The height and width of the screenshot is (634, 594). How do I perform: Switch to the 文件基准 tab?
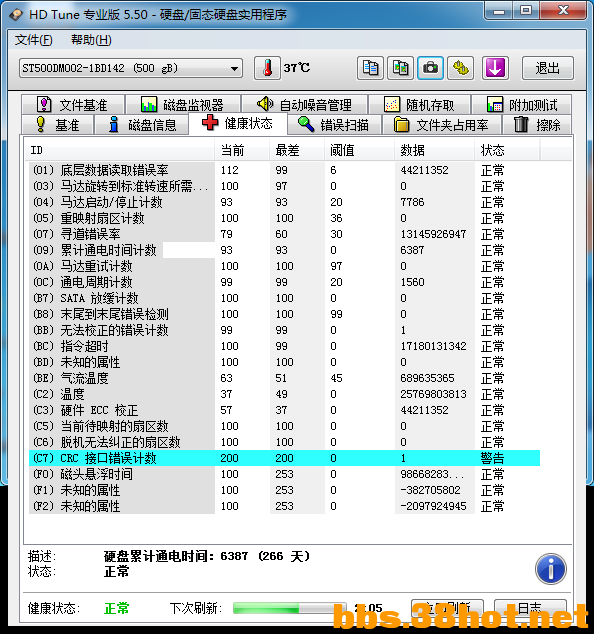point(73,105)
